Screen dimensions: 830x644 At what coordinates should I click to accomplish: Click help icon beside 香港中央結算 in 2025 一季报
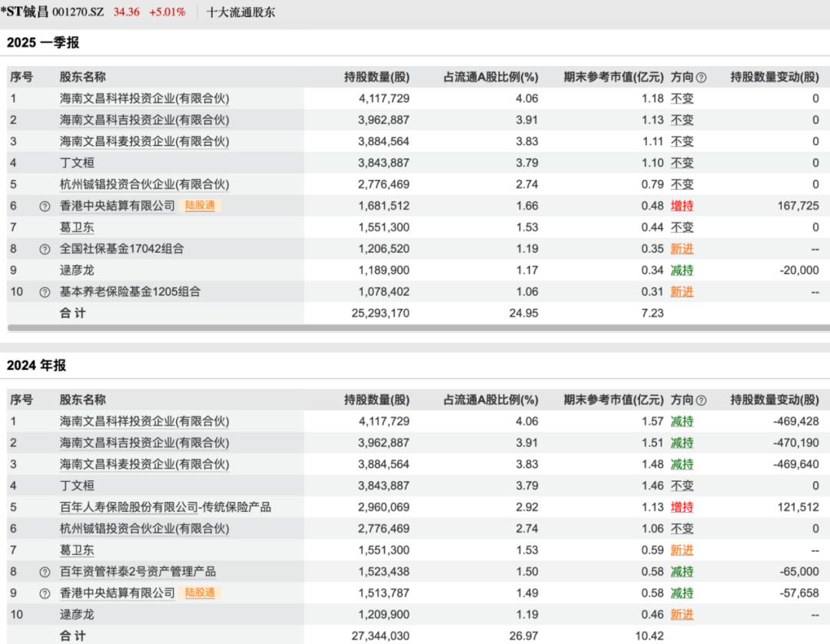(45, 206)
